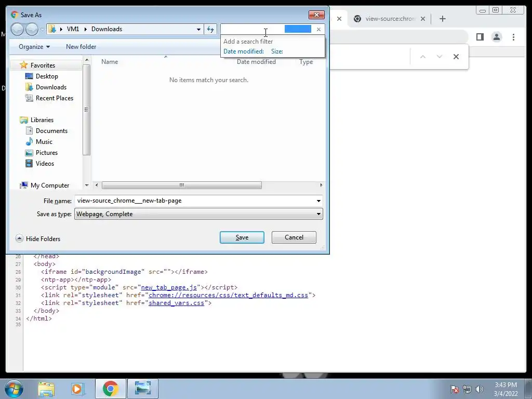Click the Back navigation arrow in Save As
Image resolution: width=532 pixels, height=399 pixels.
pos(17,29)
